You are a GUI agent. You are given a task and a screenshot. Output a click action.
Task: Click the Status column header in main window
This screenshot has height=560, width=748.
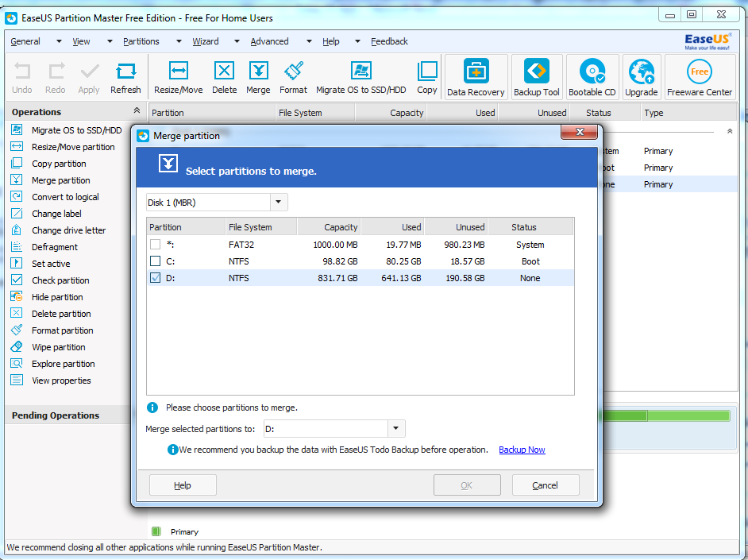(x=604, y=113)
